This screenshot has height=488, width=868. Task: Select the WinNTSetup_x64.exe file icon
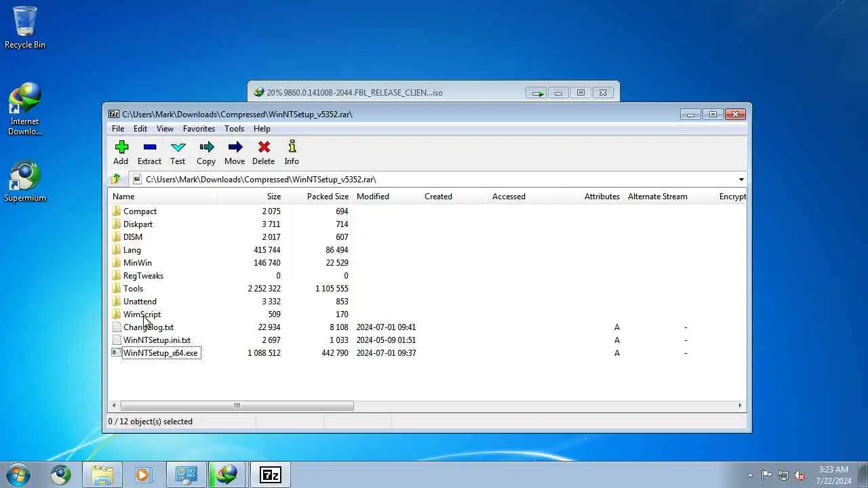117,353
